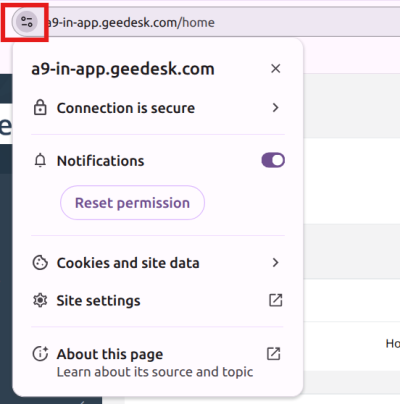400x404 pixels.
Task: Select the Connection is secure entry
Action: (x=158, y=108)
